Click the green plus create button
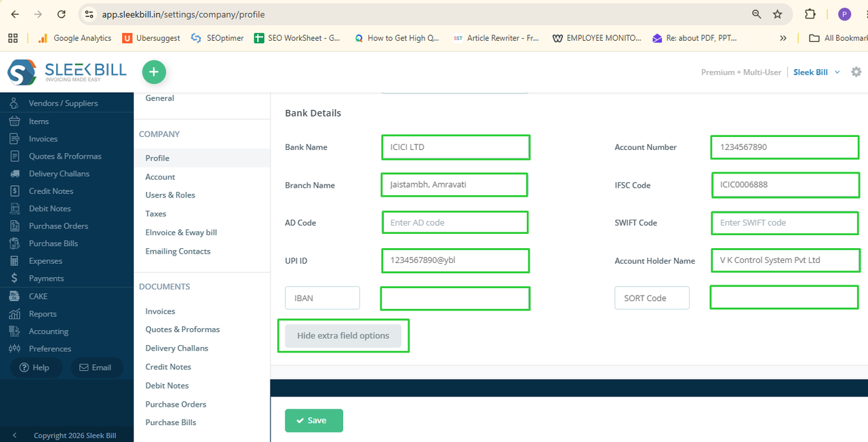 click(x=154, y=72)
